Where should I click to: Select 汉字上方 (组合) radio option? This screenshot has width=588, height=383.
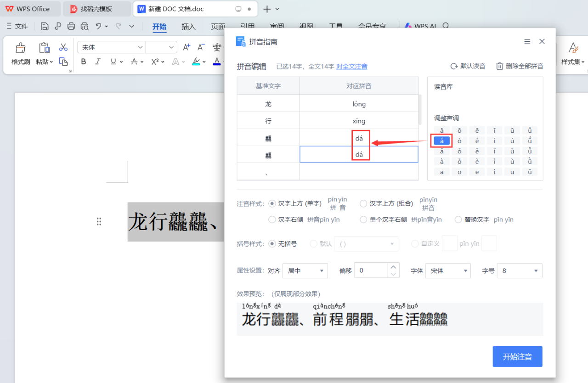pos(364,203)
